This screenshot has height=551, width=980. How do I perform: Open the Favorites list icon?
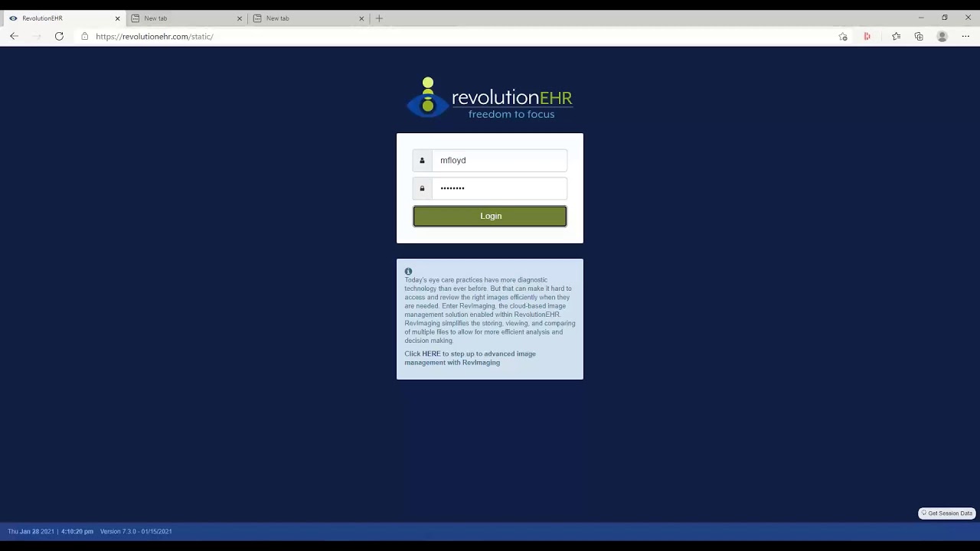[896, 36]
